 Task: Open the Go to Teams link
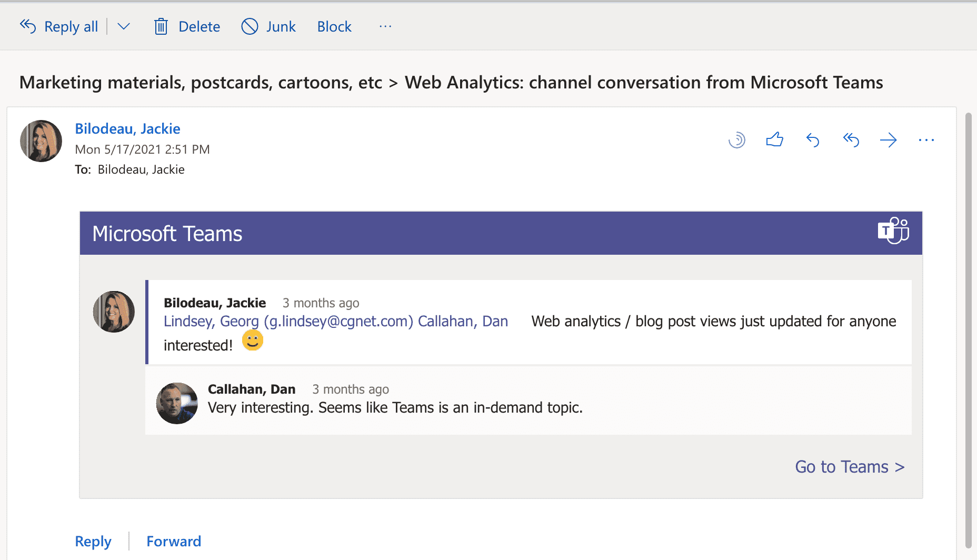849,466
